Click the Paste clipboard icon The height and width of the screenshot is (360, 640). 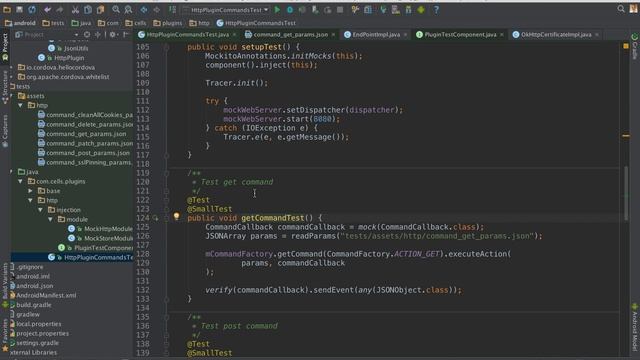click(x=100, y=9)
